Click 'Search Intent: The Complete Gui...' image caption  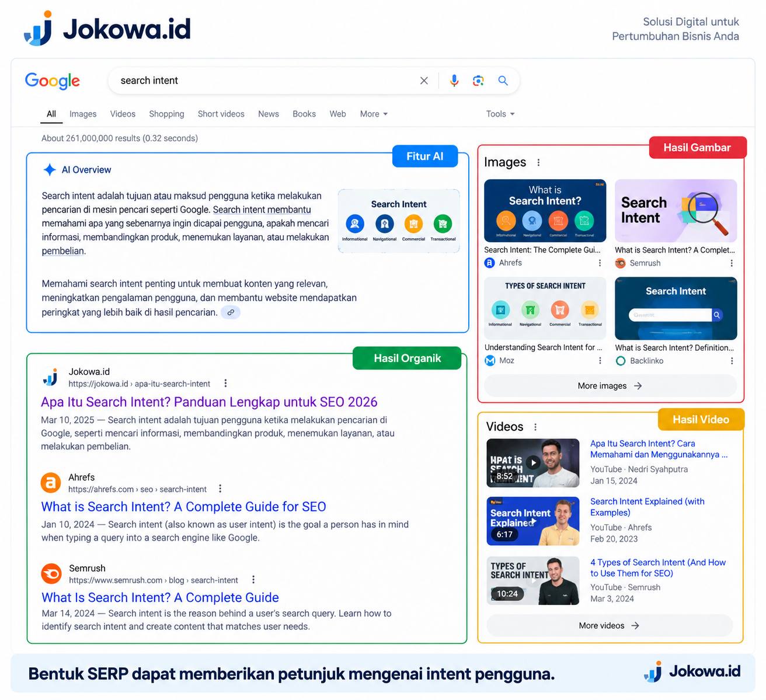pos(542,250)
